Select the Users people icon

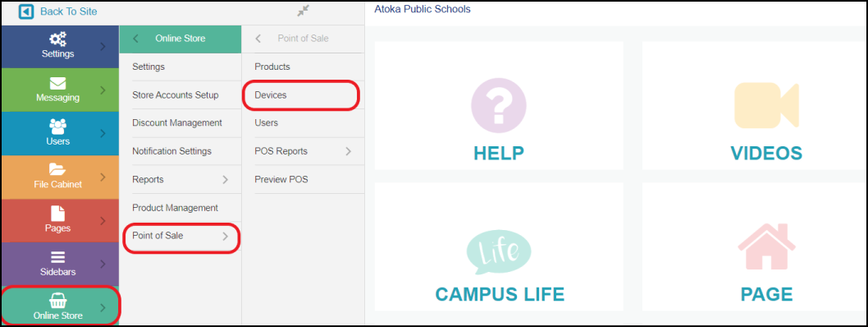[57, 127]
